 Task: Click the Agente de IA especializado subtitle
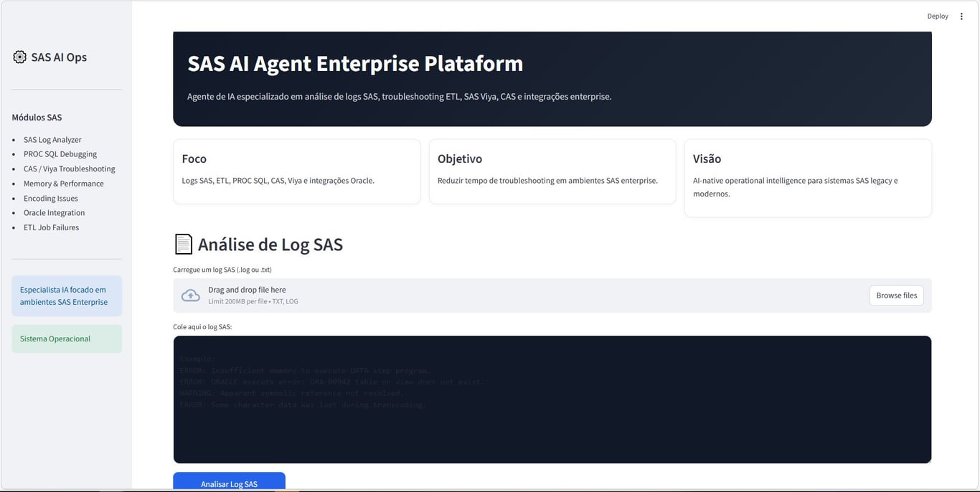point(400,96)
